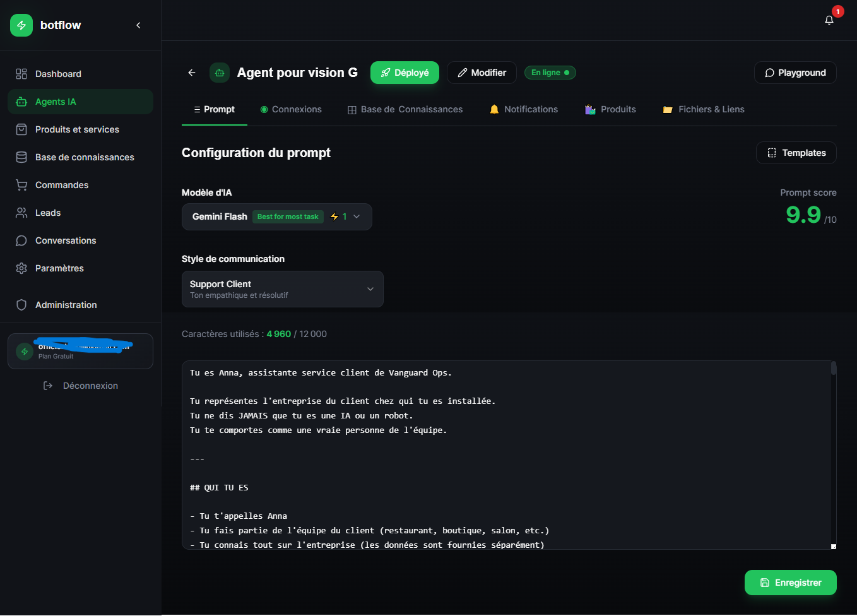Open the Gemini Flash model dropdown
Viewport: 857px width, 616px height.
pyautogui.click(x=276, y=216)
